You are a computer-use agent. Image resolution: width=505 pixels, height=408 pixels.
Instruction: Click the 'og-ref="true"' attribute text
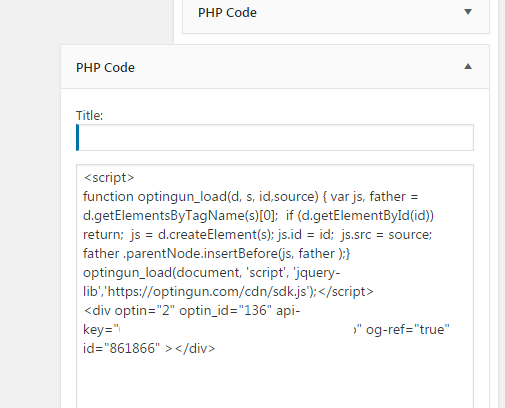(408, 330)
